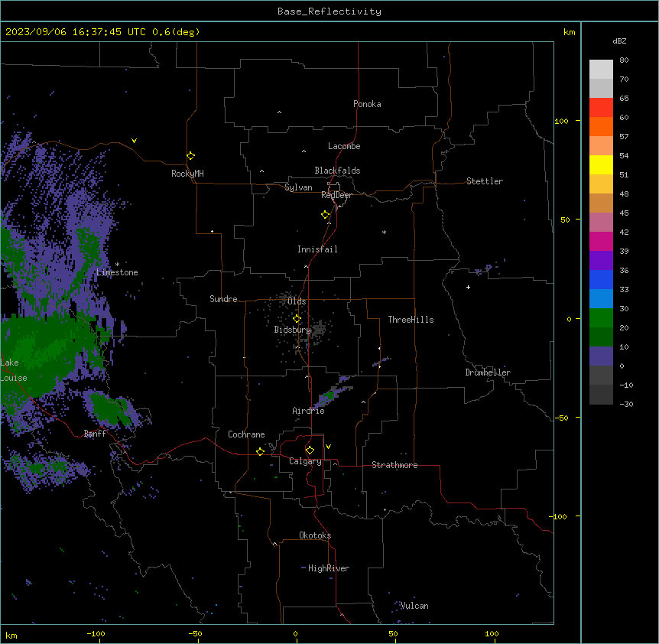Select the red 65-60 dBZ legend swatch
The width and height of the screenshot is (659, 644).
601,108
